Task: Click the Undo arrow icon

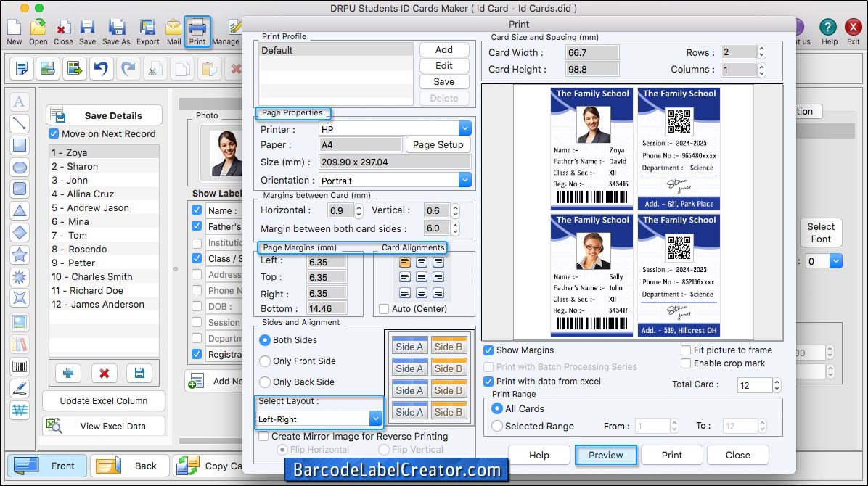Action: tap(101, 69)
